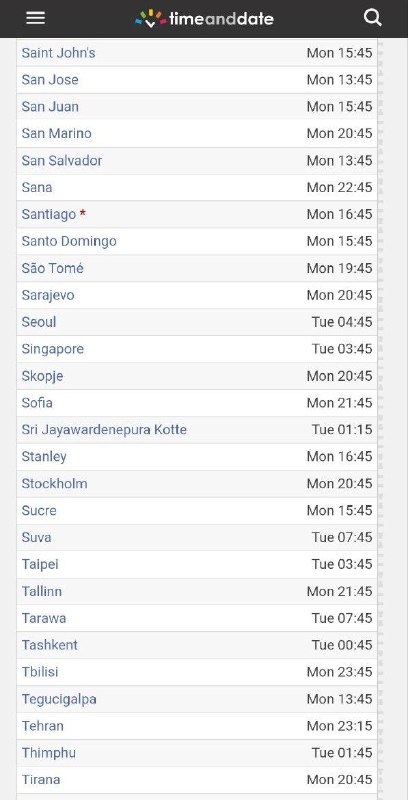Viewport: 408px width, 800px height.
Task: Select Stockholm from the city list
Action: click(55, 484)
